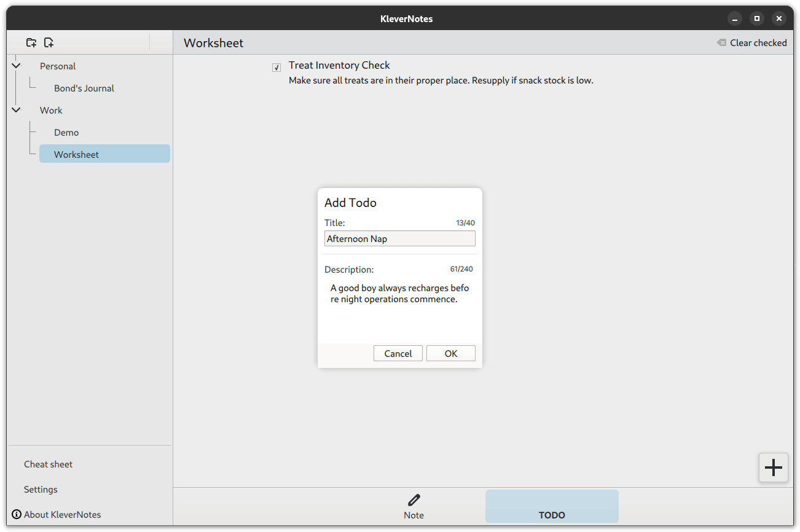
Task: Uncheck the Treat Inventory Check checkbox
Action: click(x=276, y=68)
